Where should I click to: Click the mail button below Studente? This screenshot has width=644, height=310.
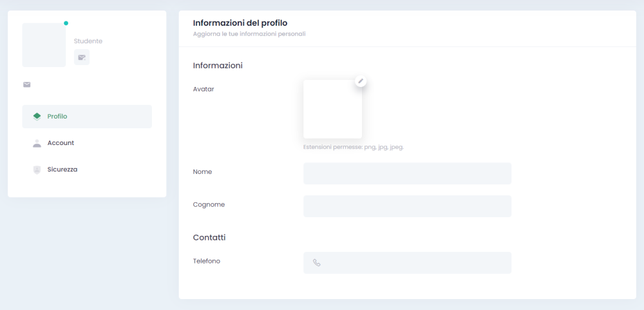point(82,57)
